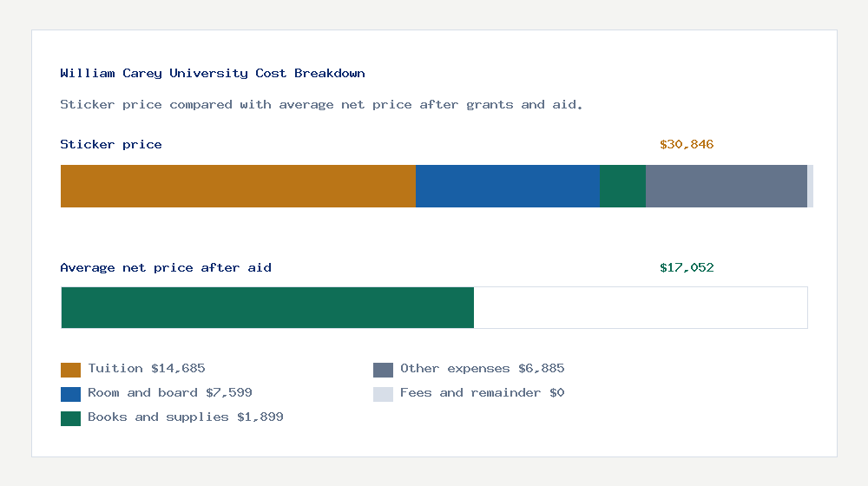Click the orange Tuition legend swatch
868x486 pixels.
(70, 370)
